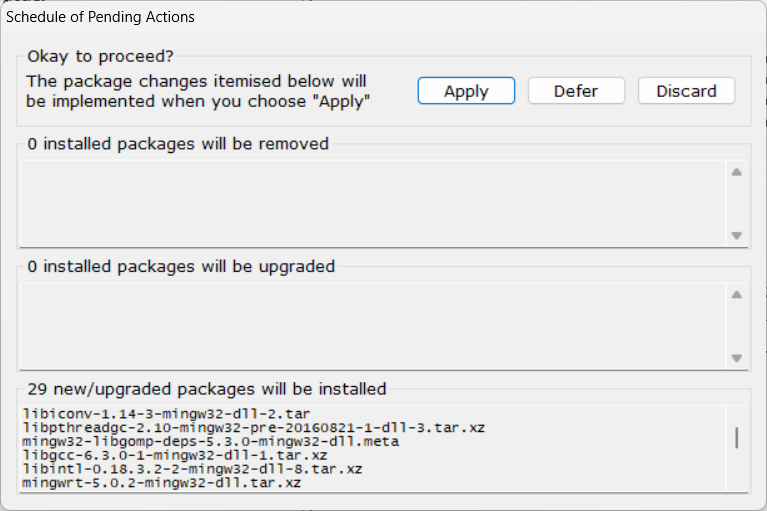Click down arrow in upgraded packages list
Screen dimensions: 767x511
click(x=737, y=358)
